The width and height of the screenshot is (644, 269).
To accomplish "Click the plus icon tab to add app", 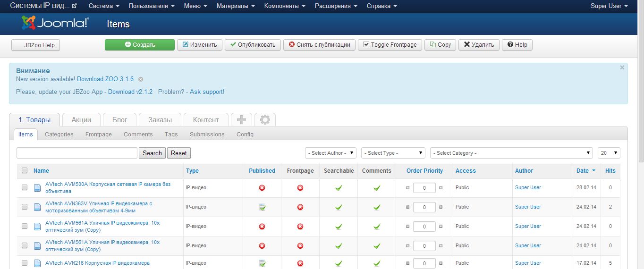I will click(241, 120).
